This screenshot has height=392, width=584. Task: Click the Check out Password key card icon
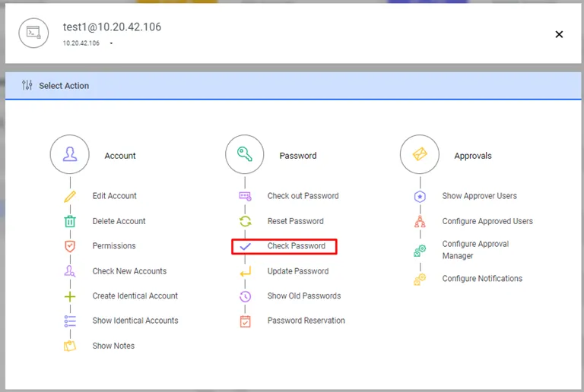click(x=245, y=196)
